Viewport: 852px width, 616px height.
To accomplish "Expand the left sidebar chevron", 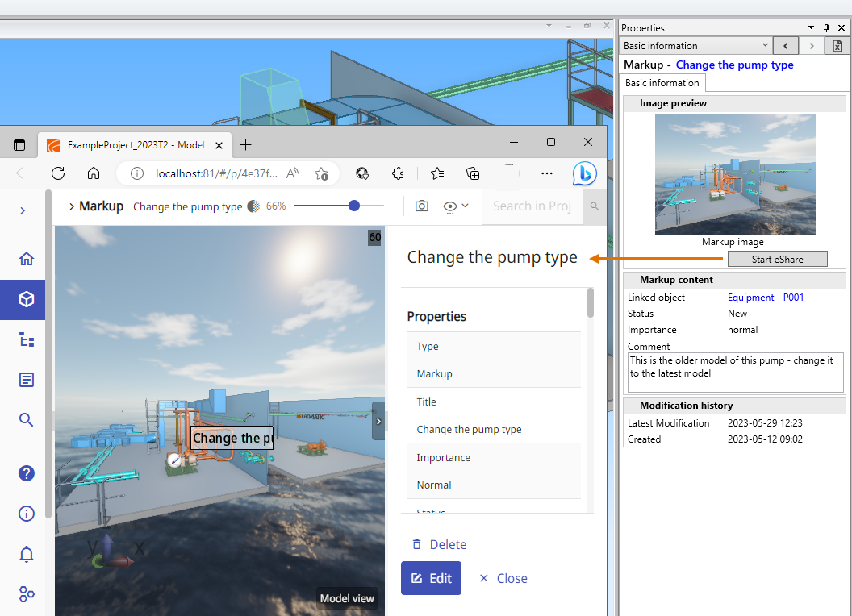I will [23, 210].
